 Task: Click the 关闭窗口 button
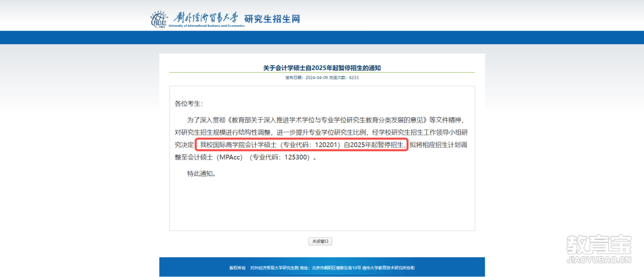[x=320, y=242]
